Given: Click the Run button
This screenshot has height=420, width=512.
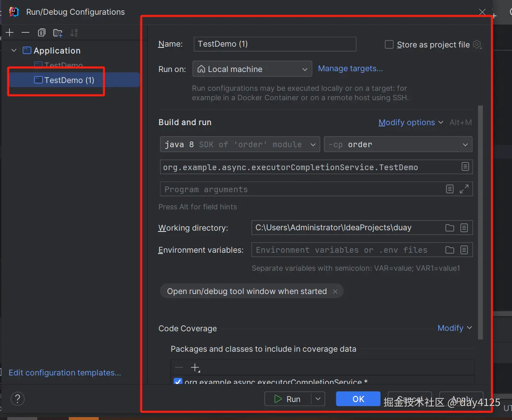Looking at the screenshot, I should coord(288,399).
